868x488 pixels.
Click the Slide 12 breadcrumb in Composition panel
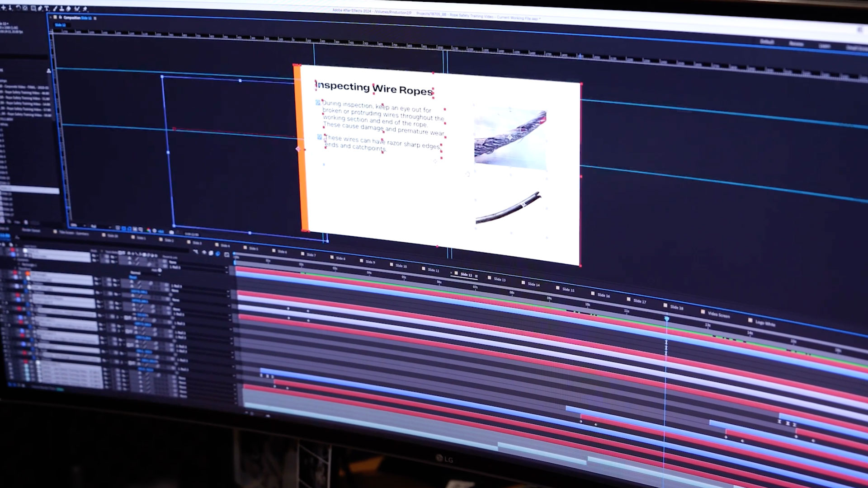point(61,25)
